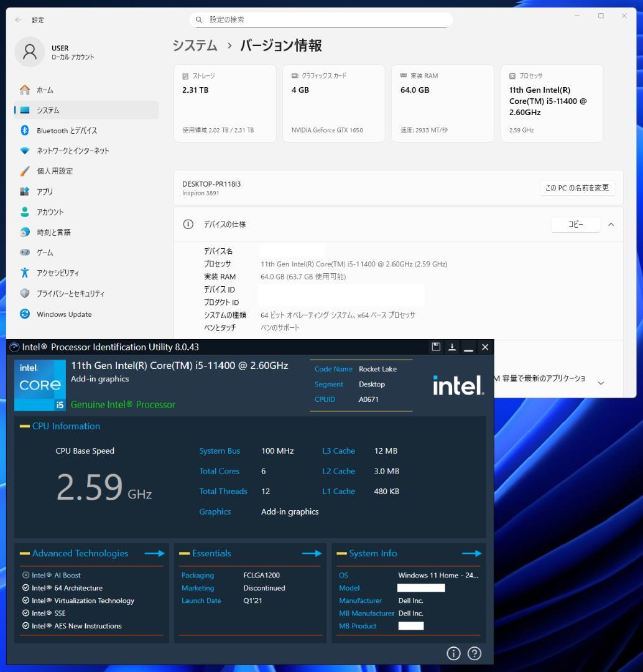Click the arrow beside System Info panel
Viewport: 643px width, 672px height.
[471, 553]
